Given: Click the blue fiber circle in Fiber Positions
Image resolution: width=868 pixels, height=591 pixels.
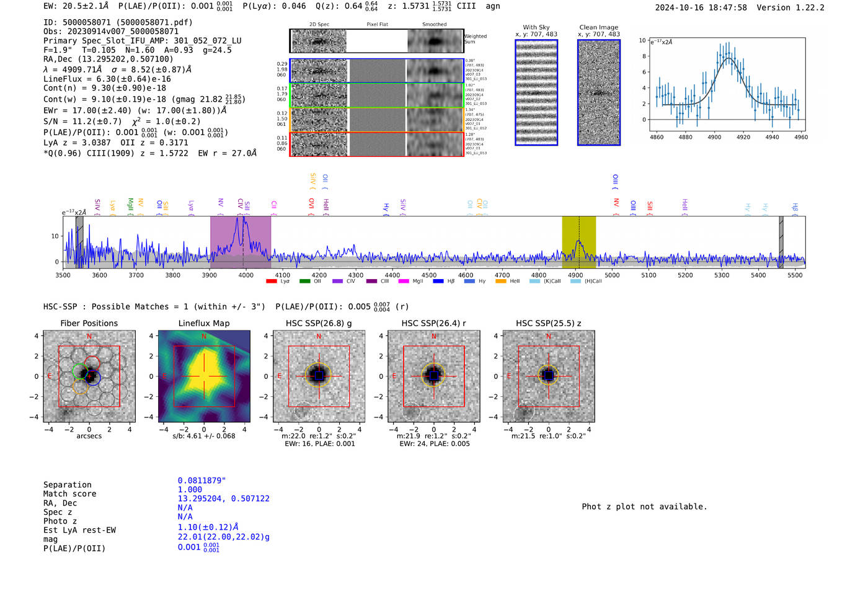Looking at the screenshot, I should coord(93,378).
